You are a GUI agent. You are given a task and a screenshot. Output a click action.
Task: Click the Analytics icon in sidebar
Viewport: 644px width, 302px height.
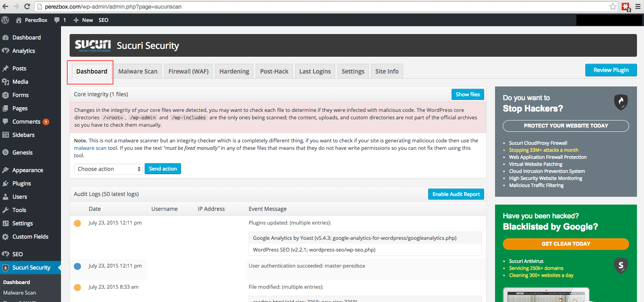[x=5, y=51]
